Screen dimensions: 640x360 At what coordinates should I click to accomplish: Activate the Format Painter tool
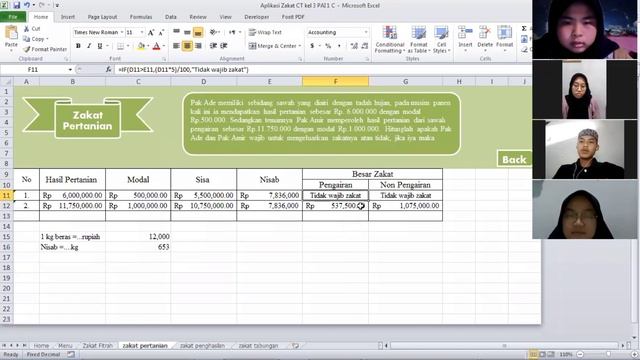(44, 49)
